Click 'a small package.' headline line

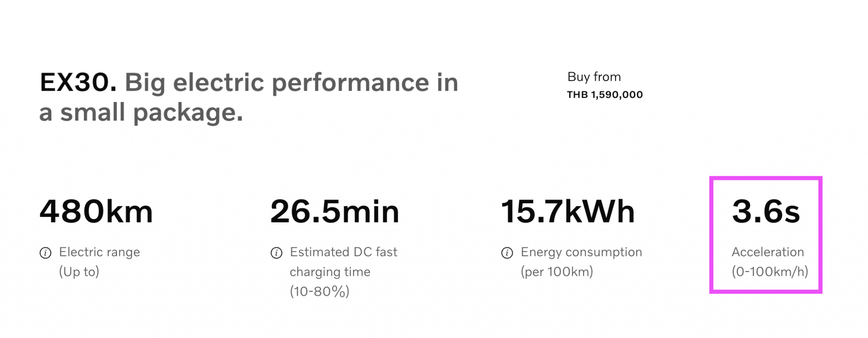click(141, 113)
